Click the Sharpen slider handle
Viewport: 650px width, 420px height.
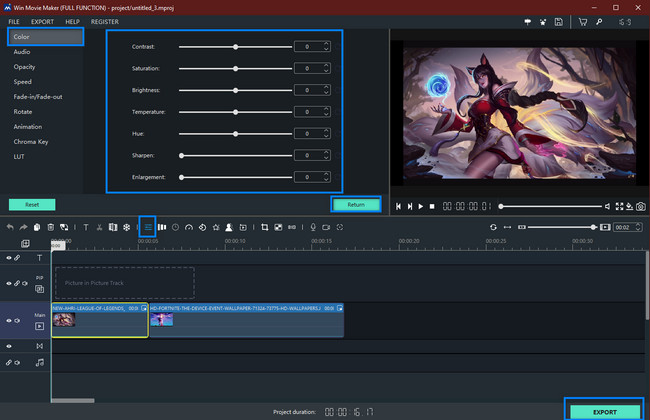pyautogui.click(x=182, y=155)
